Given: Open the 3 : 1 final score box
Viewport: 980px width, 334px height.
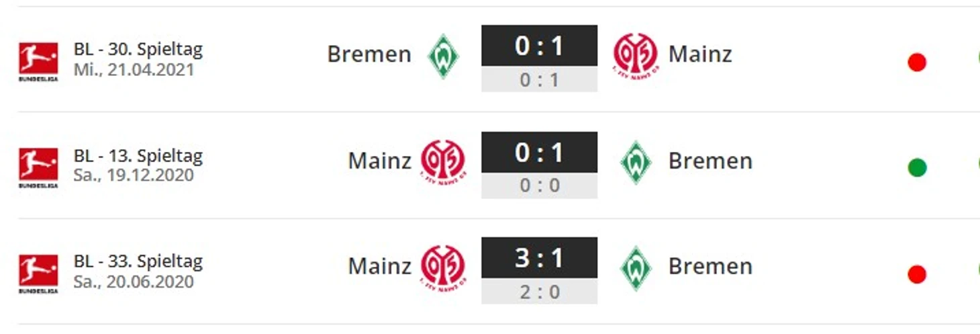Looking at the screenshot, I should pos(539,258).
